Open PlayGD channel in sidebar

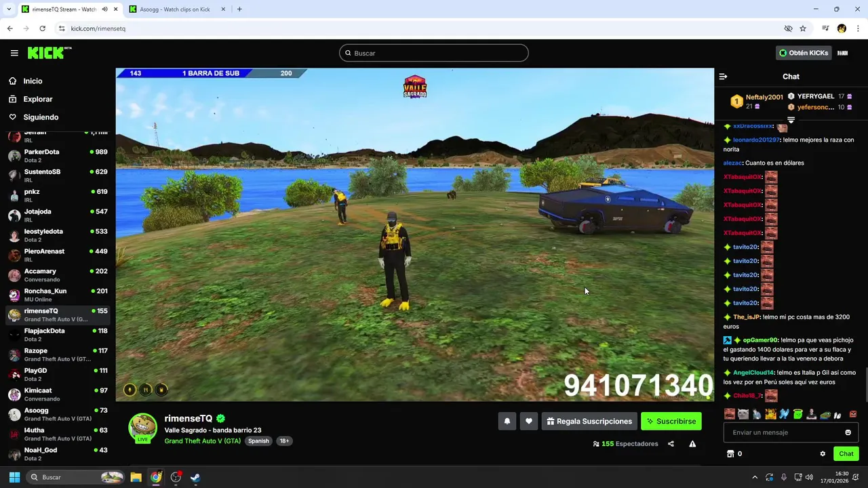(x=58, y=374)
